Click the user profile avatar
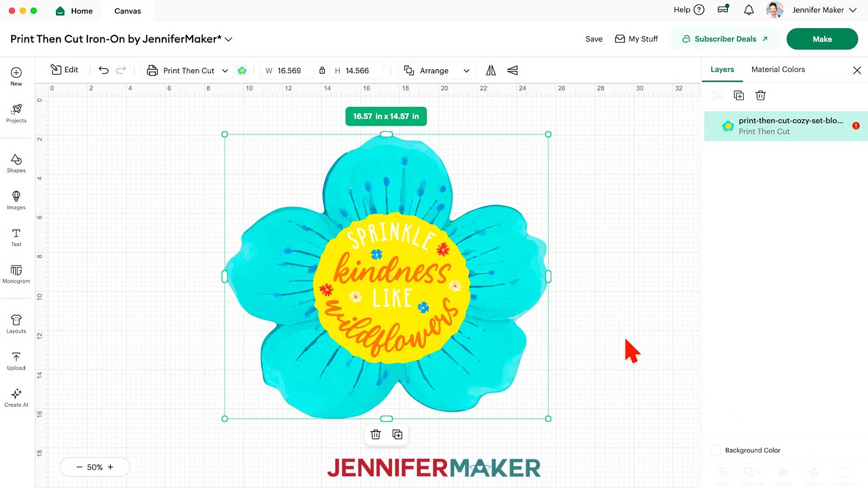The height and width of the screenshot is (488, 868). (x=774, y=10)
